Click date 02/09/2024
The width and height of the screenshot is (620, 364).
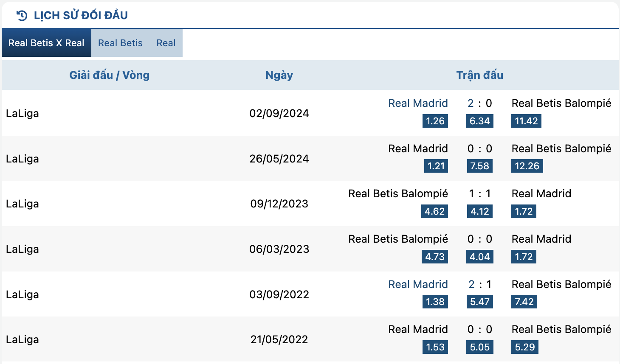point(279,113)
